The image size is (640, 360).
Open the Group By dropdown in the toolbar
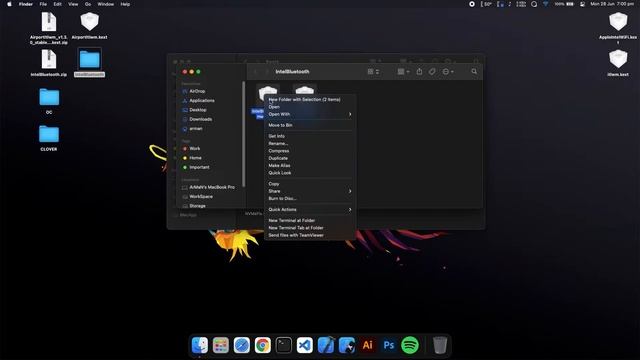point(403,71)
